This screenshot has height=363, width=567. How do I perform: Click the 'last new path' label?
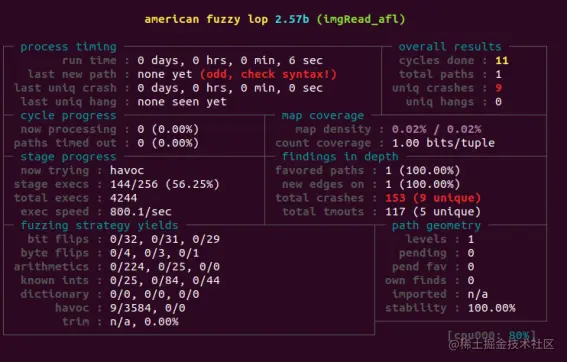tap(72, 74)
